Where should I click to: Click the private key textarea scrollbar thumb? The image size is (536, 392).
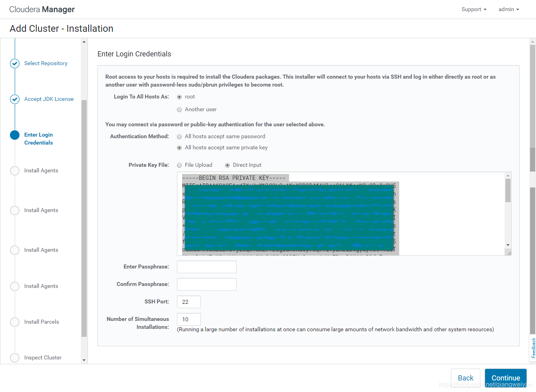click(508, 191)
